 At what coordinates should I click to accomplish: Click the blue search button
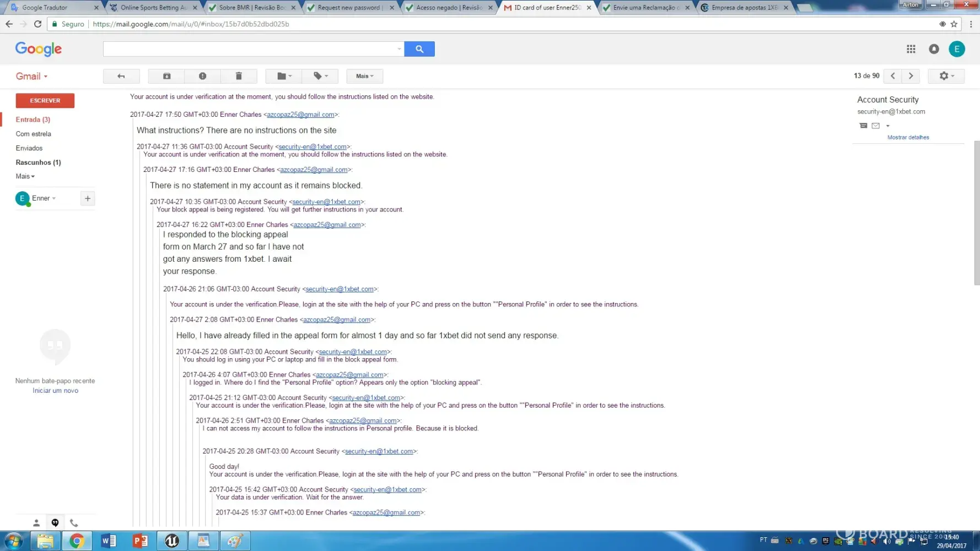pyautogui.click(x=419, y=49)
